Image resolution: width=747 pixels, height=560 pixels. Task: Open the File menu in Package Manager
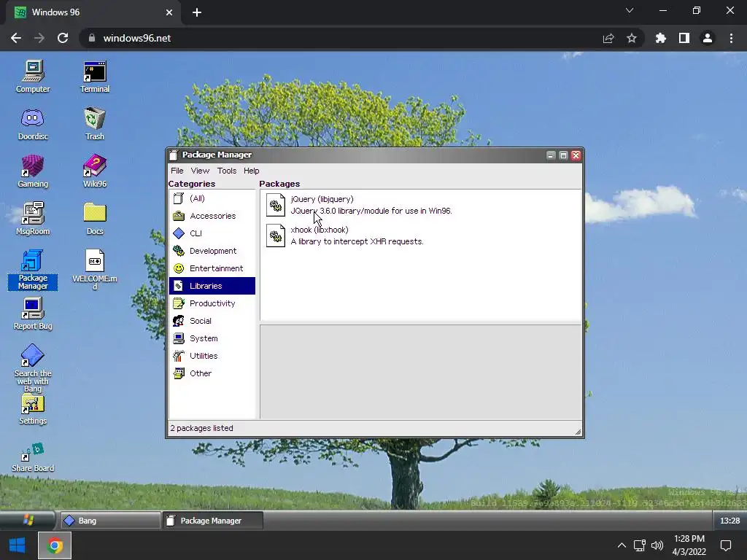pos(177,171)
